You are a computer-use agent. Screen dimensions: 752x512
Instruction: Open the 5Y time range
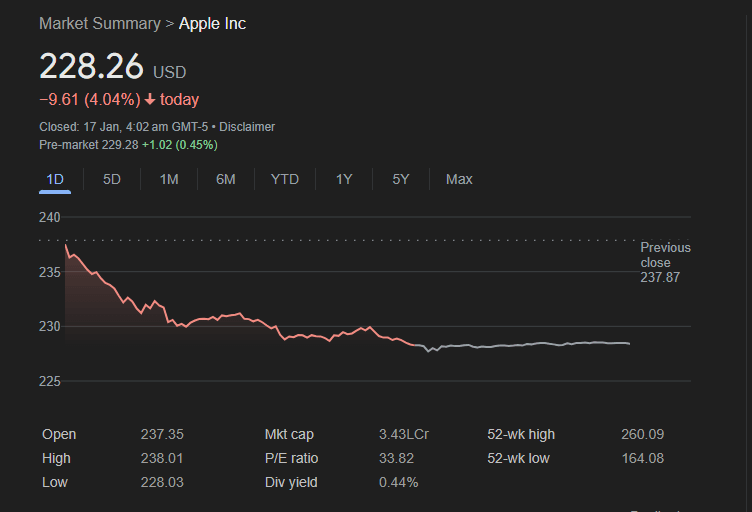click(400, 179)
